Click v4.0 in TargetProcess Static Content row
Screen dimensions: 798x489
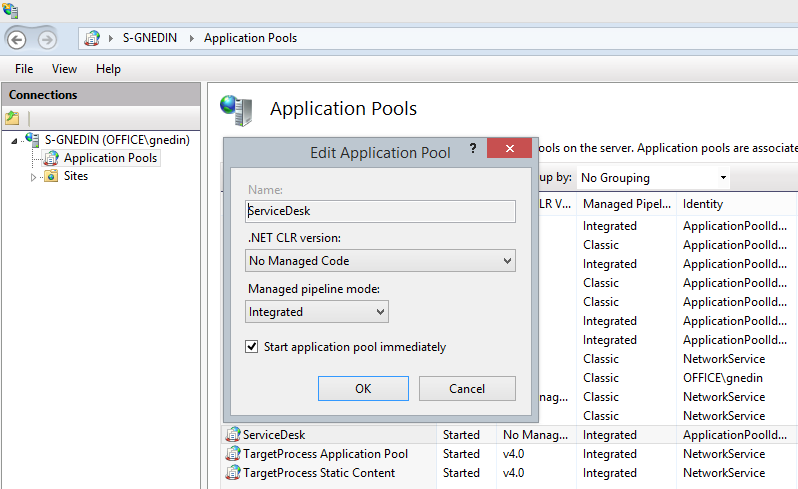tap(513, 473)
